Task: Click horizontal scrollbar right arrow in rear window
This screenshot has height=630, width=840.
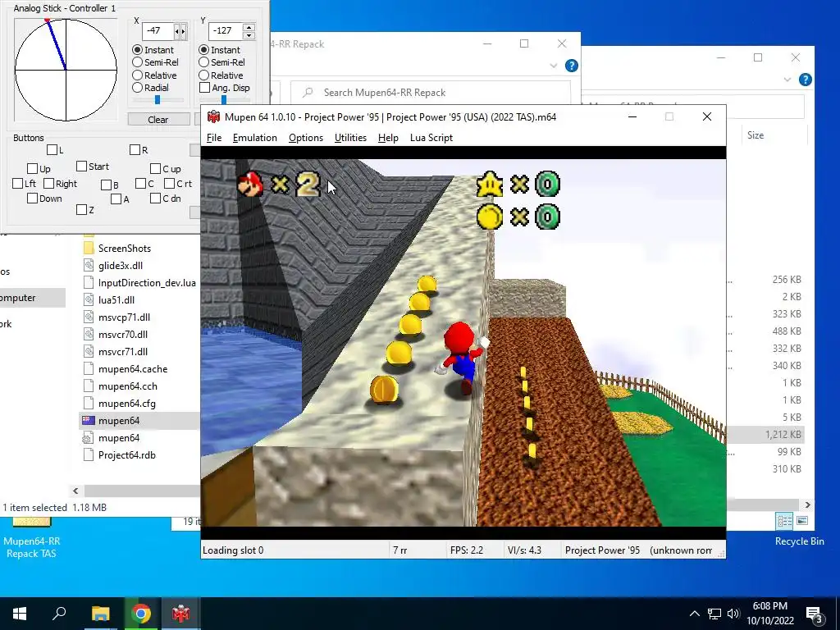Action: click(x=807, y=504)
